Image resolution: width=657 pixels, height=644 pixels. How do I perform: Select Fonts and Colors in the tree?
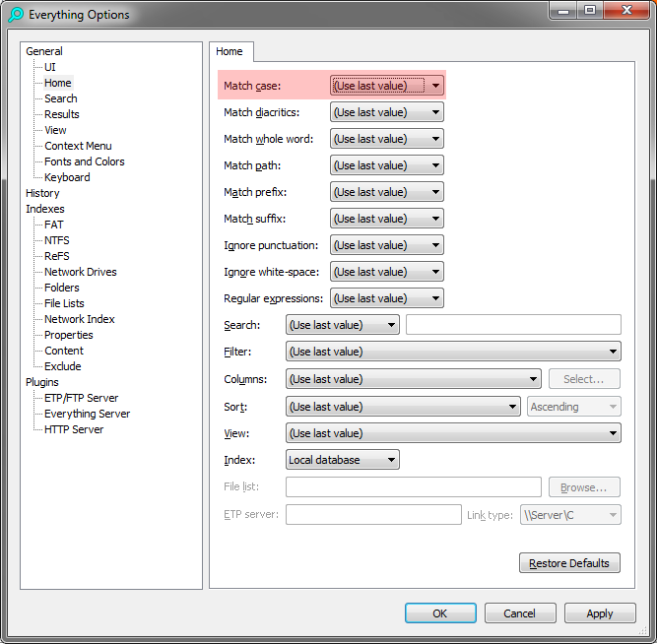click(x=85, y=161)
